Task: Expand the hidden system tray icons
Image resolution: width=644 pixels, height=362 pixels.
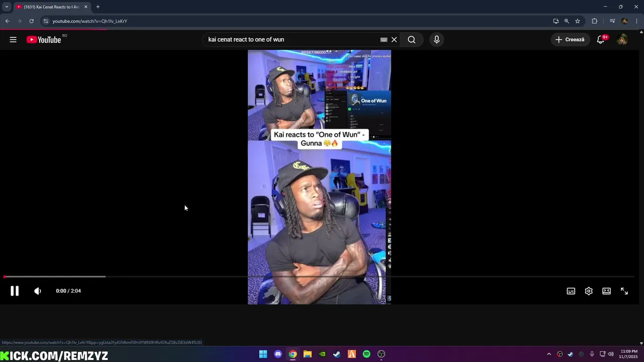Action: coord(549,354)
